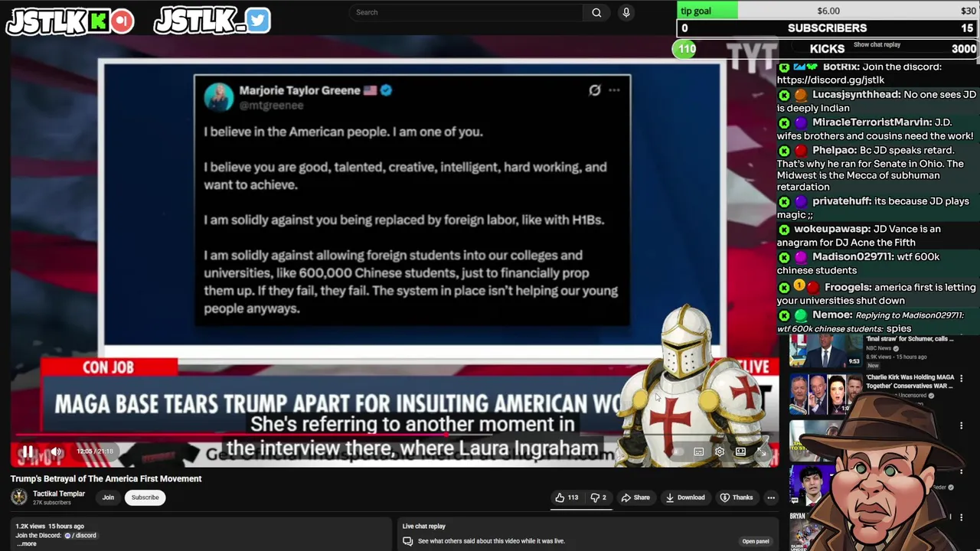Click the 12:05 / 21:18 time display

[95, 452]
